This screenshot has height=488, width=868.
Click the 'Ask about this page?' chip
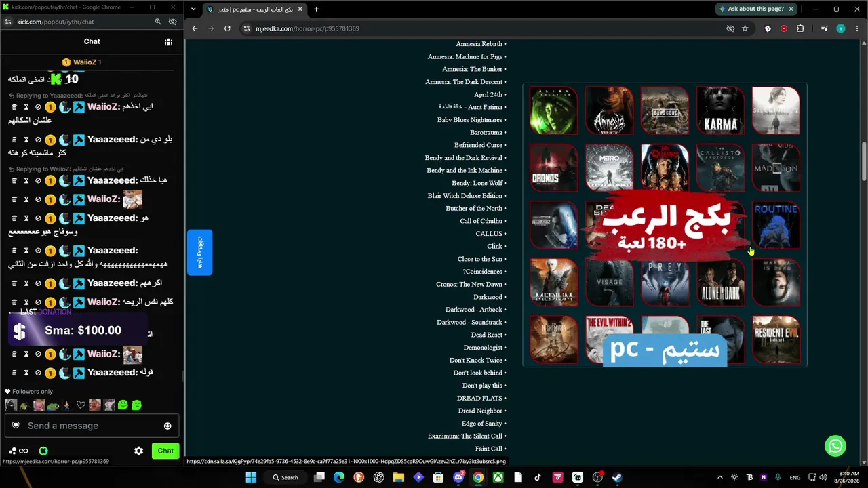[x=751, y=9]
